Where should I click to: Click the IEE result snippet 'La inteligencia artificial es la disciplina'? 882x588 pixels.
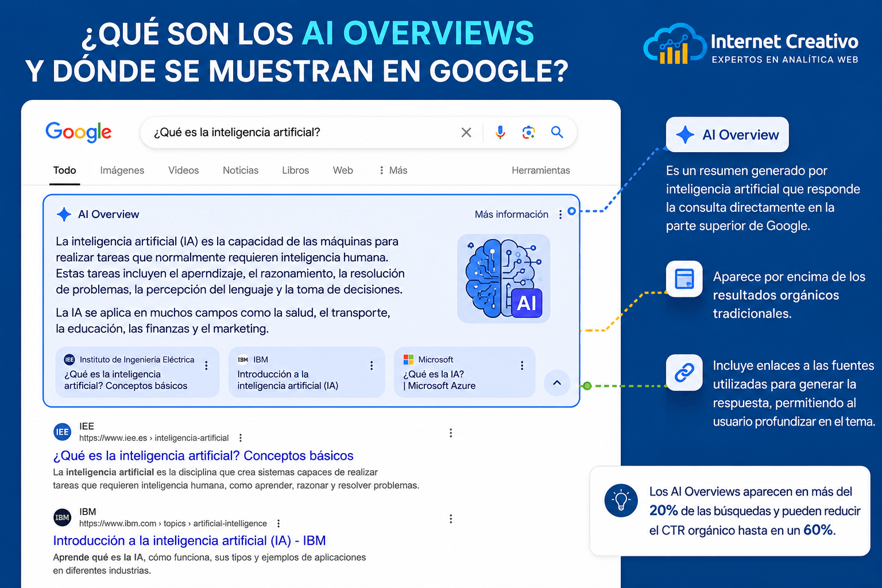click(x=236, y=479)
